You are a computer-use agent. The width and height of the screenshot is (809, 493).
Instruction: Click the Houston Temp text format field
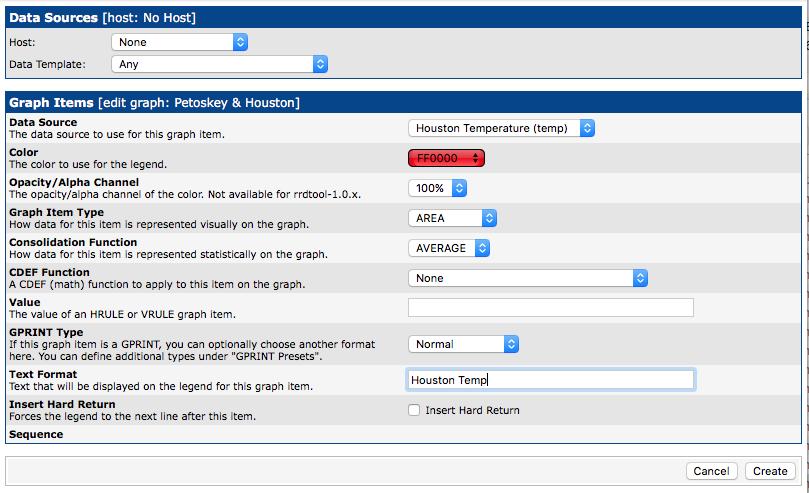[551, 380]
